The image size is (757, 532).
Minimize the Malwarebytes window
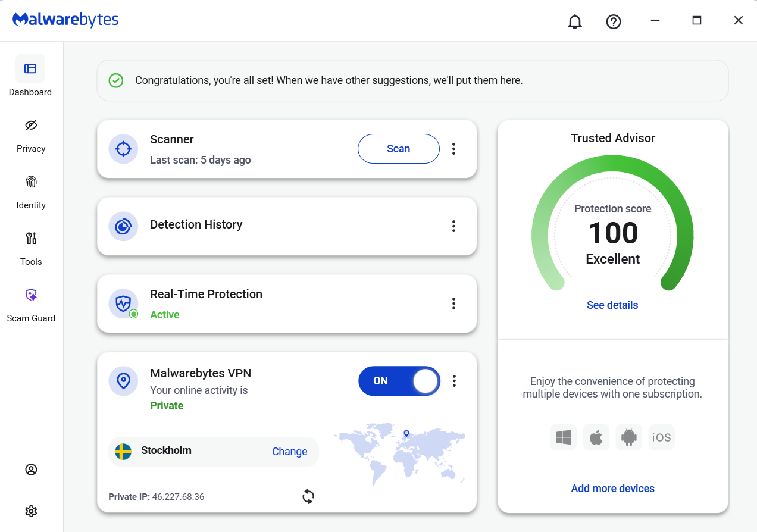655,21
